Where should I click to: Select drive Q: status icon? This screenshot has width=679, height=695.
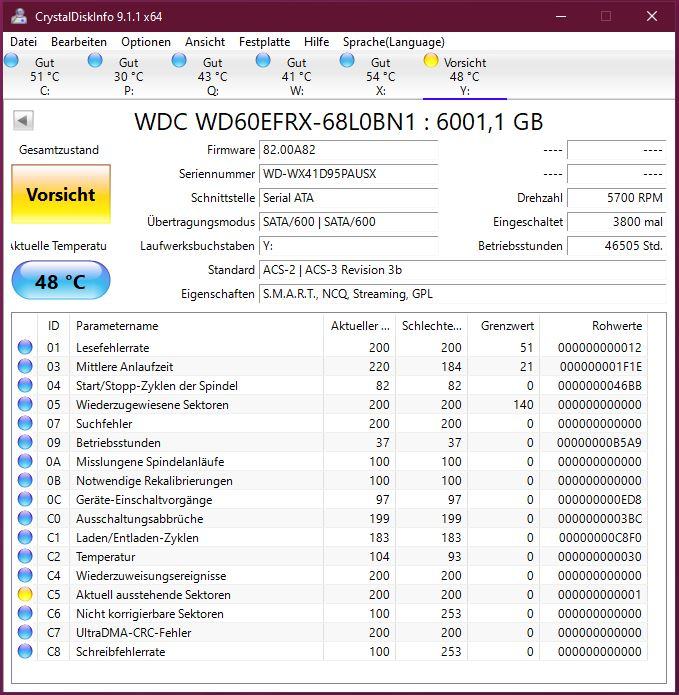(x=179, y=60)
